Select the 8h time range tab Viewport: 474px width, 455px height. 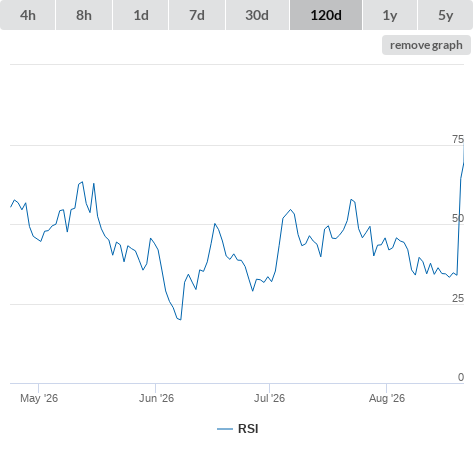point(84,15)
